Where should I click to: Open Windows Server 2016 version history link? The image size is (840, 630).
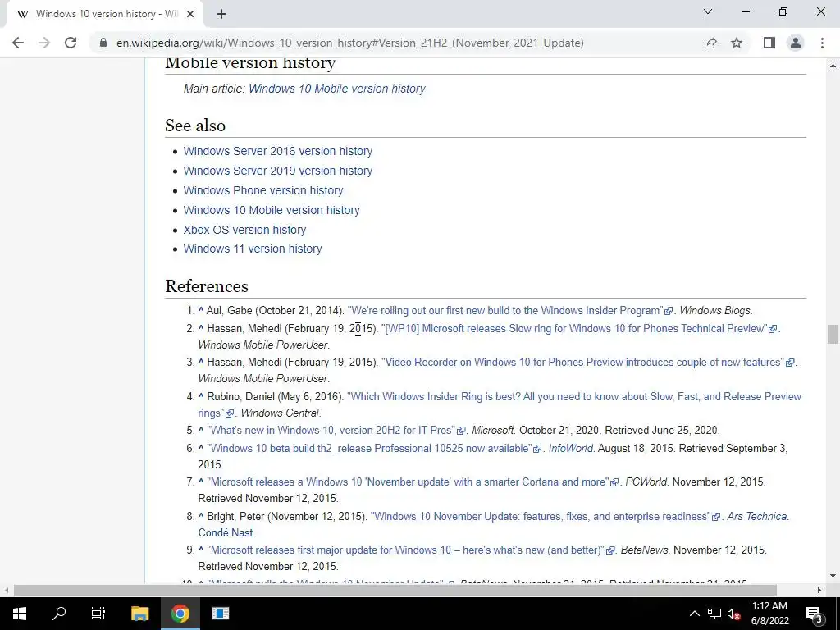tap(277, 151)
